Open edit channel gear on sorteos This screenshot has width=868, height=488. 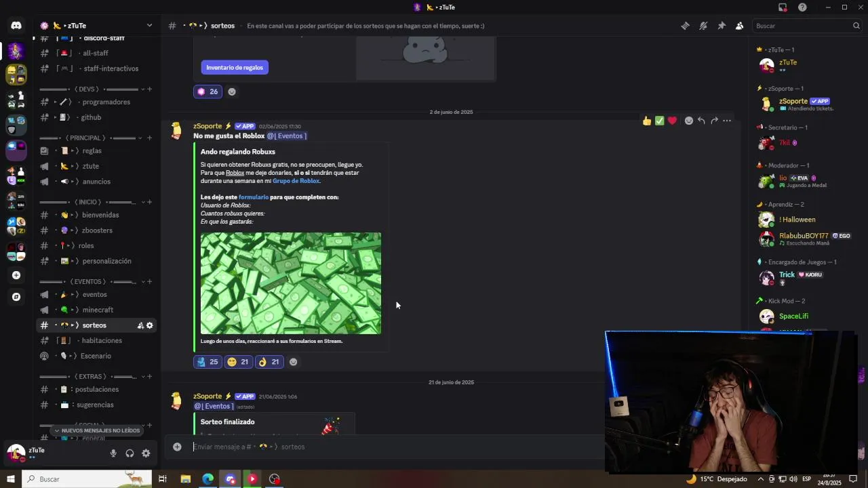coord(150,325)
